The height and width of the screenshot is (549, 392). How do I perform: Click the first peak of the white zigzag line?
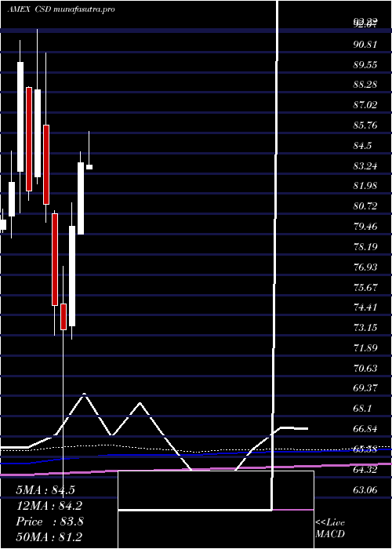coord(85,394)
